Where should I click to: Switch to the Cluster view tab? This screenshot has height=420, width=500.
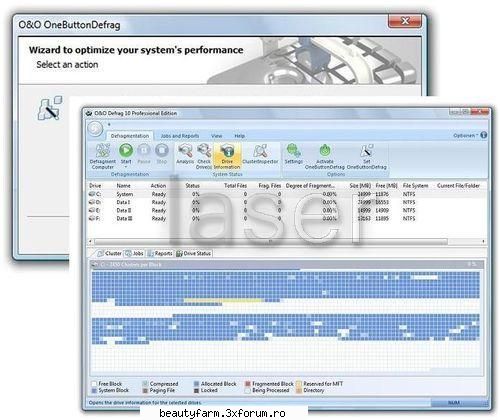[x=109, y=254]
